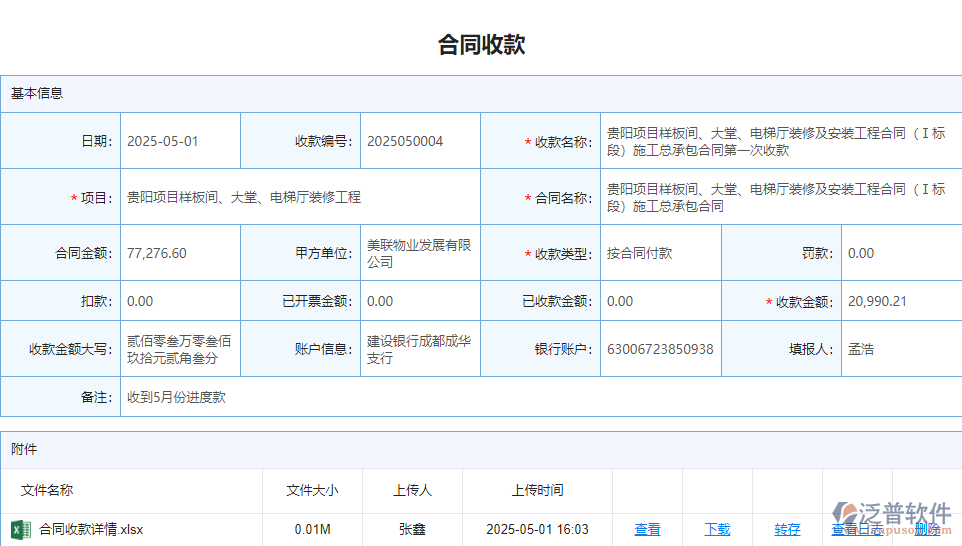The height and width of the screenshot is (546, 962).
Task: Select the 收款编号 field 2025050004
Action: point(420,141)
